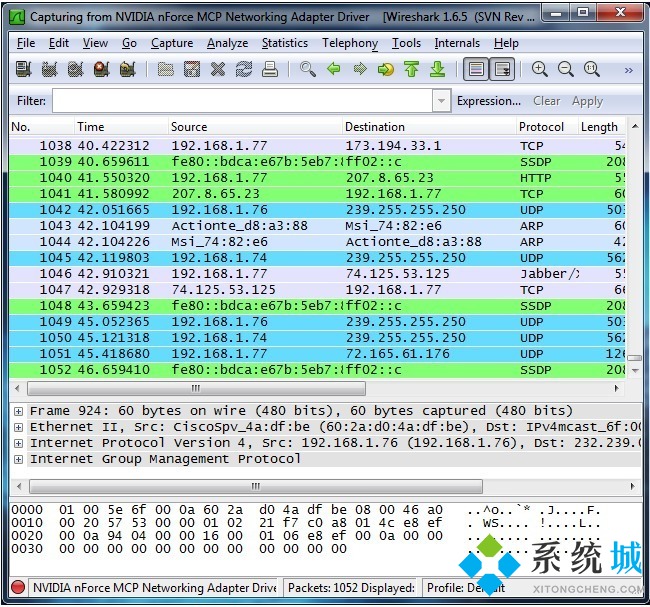Screen dimensions: 650x607
Task: Stop the running capture icon
Action: [x=102, y=69]
